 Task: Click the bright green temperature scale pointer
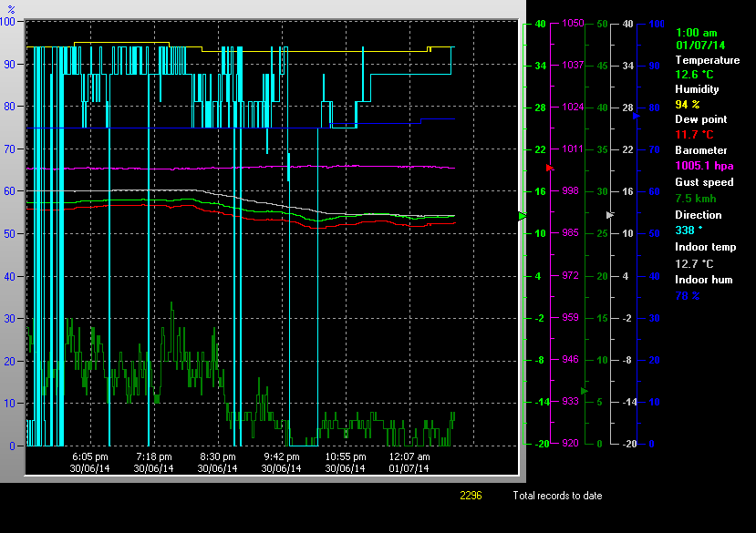pyautogui.click(x=523, y=216)
